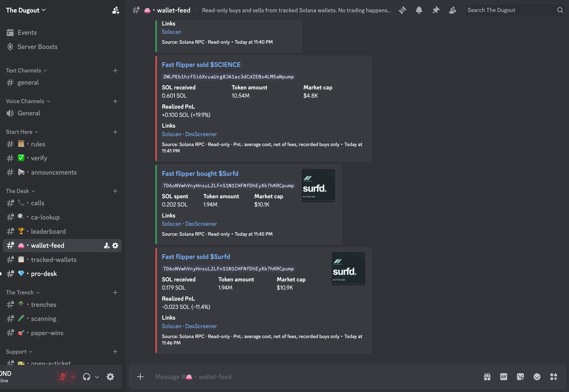The height and width of the screenshot is (392, 569).
Task: Open the Threads icon in channel header
Action: [402, 10]
